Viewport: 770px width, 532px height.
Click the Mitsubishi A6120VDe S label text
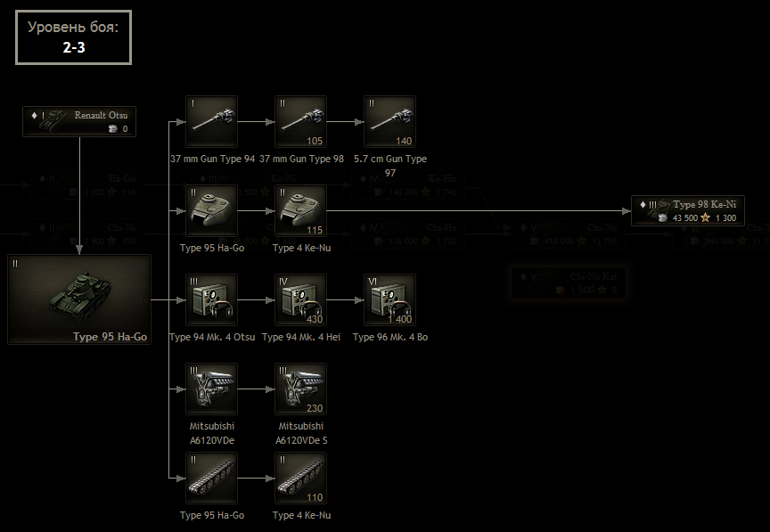click(x=300, y=433)
